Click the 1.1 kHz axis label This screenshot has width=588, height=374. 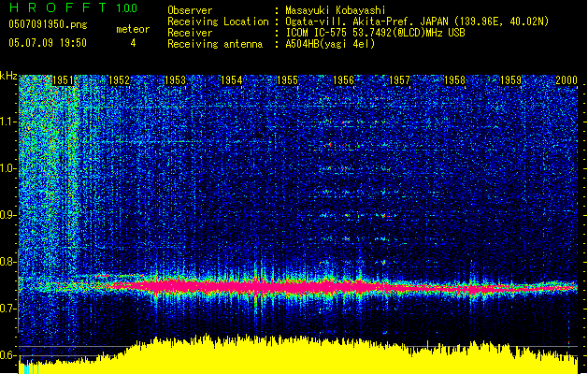pos(7,122)
